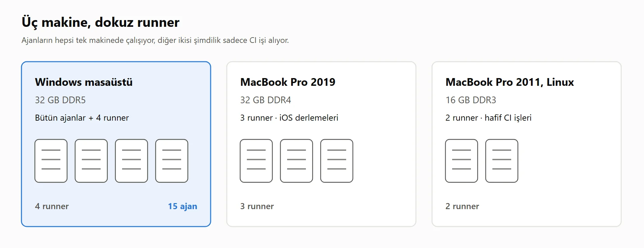This screenshot has width=644, height=248.
Task: Click the '2 runner' footer label
Action: point(463,206)
